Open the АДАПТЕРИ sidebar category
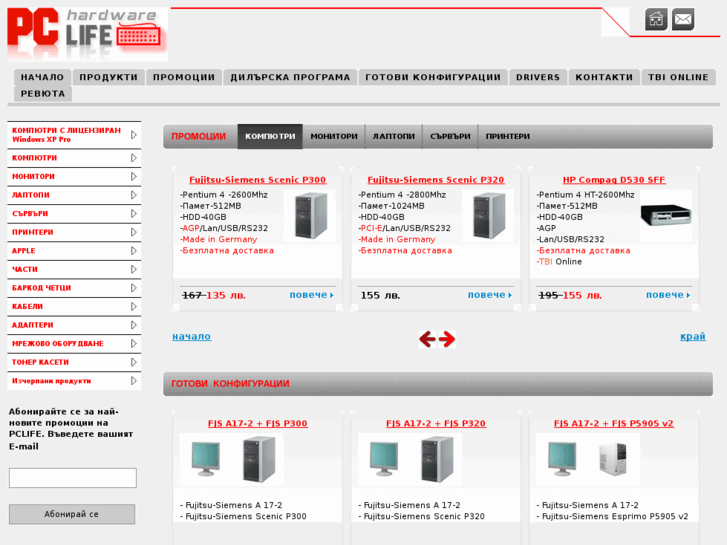The height and width of the screenshot is (545, 727). click(74, 325)
